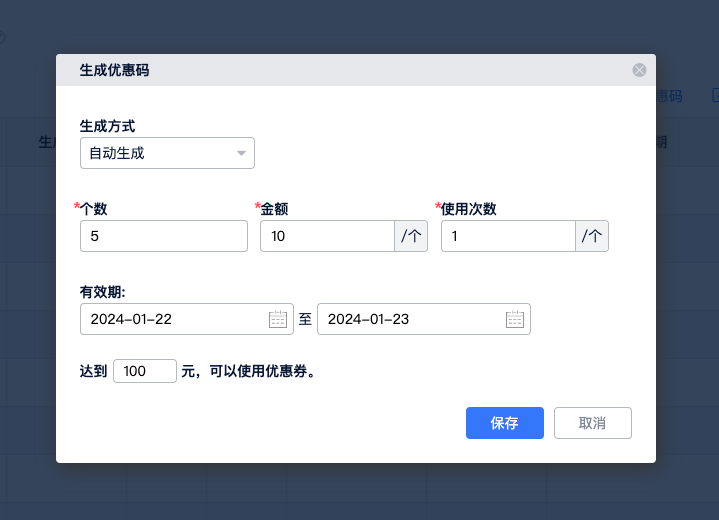719x520 pixels.
Task: Click the 生成优惠码 dialog title
Action: 115,70
